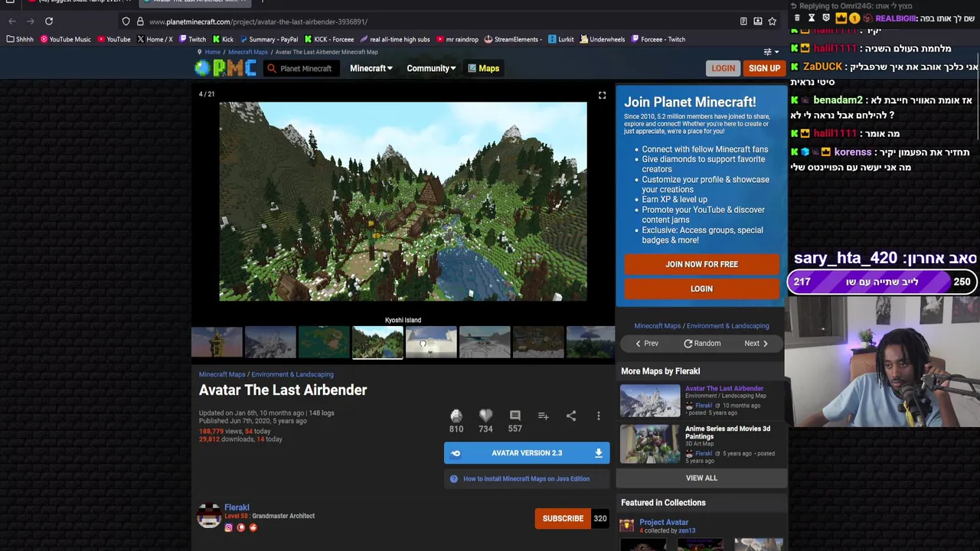The height and width of the screenshot is (551, 980).
Task: Load a Random map
Action: pos(702,344)
